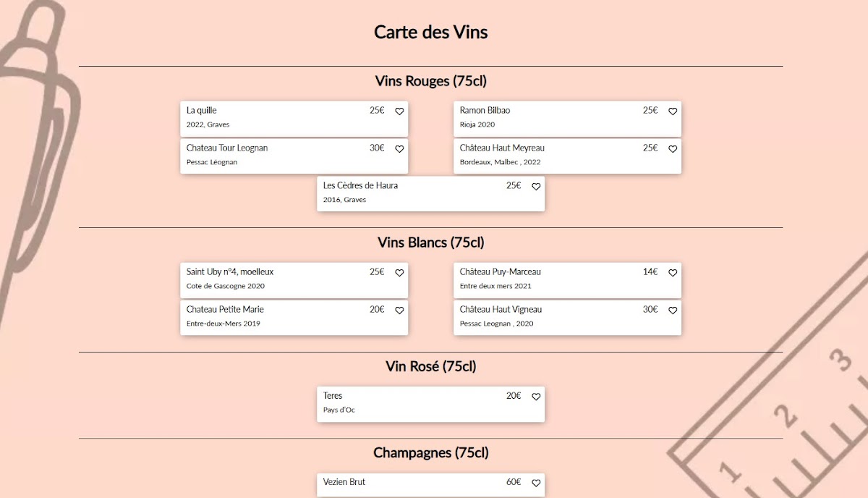Favorite the La quille wine with heart icon
The width and height of the screenshot is (868, 498).
point(399,111)
